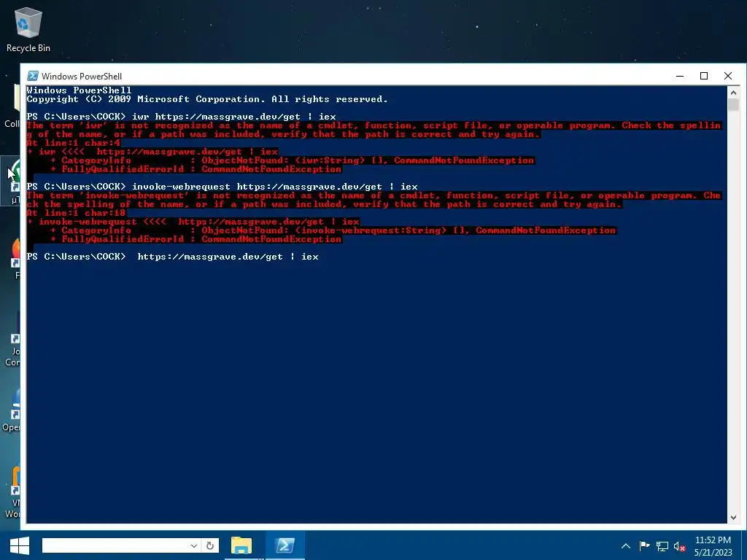This screenshot has height=560, width=747.
Task: Click the PowerShell icon in window title bar
Action: 32,76
